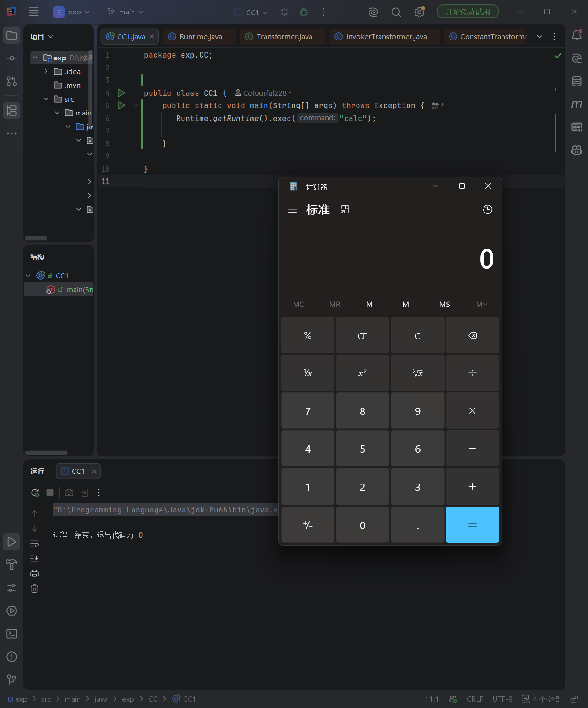Open the Build hammer tool window
The height and width of the screenshot is (708, 588).
(x=12, y=564)
